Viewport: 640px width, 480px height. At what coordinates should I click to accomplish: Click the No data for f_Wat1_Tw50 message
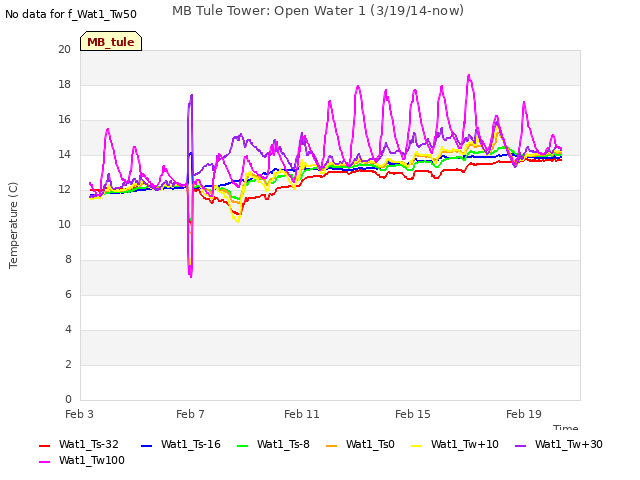(x=71, y=14)
